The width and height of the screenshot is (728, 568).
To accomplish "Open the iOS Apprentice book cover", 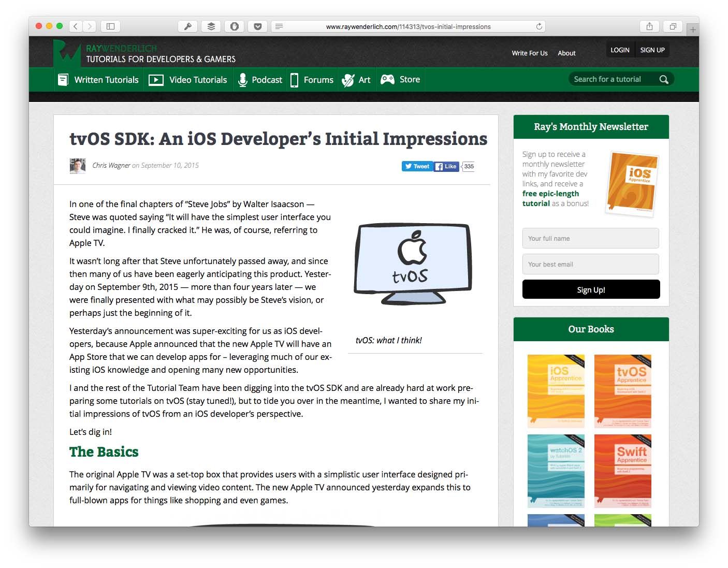I will click(x=556, y=391).
